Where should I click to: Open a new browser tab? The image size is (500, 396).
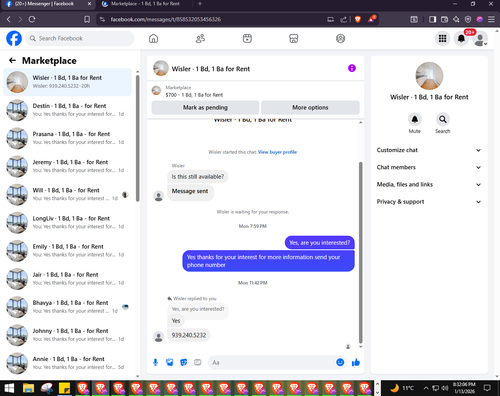pos(200,4)
